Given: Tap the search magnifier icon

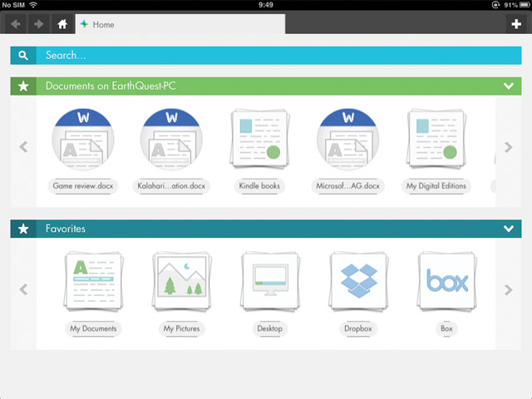Looking at the screenshot, I should (x=23, y=56).
